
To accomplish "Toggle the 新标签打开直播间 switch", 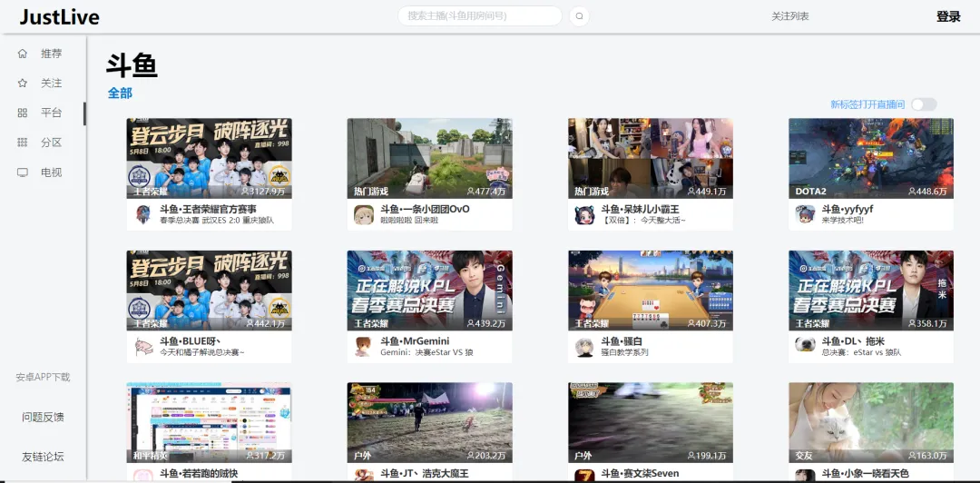I will point(924,104).
